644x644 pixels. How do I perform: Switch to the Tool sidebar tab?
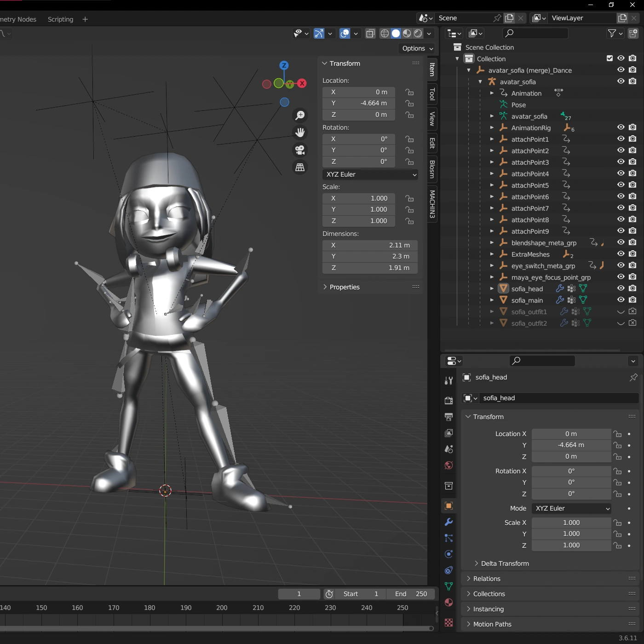[432, 94]
